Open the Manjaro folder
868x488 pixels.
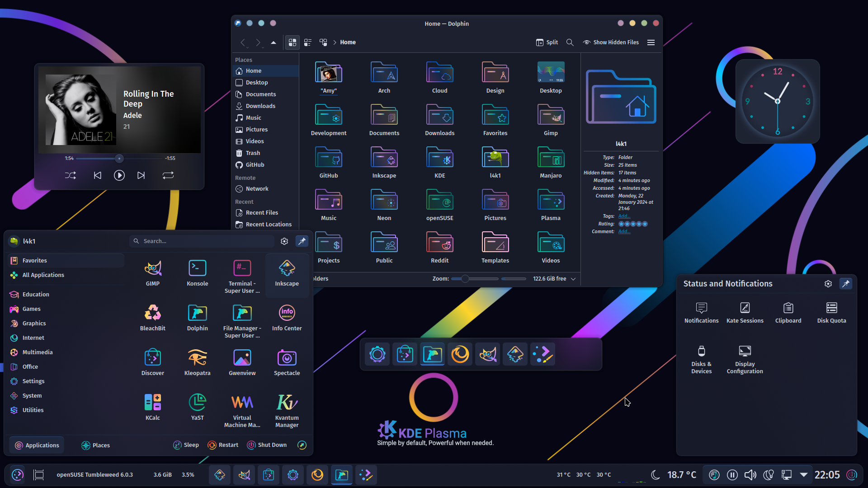click(x=551, y=162)
